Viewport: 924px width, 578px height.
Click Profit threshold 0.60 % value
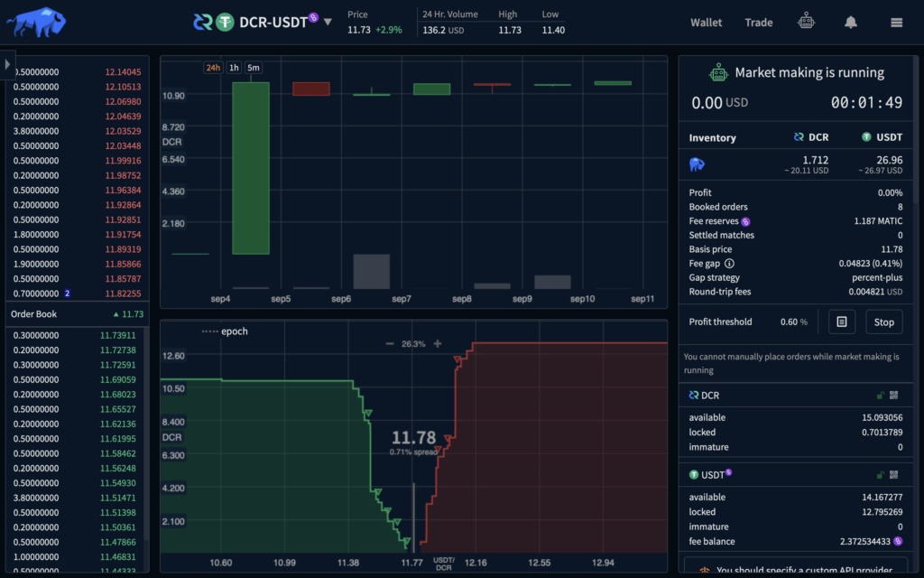[x=794, y=322]
